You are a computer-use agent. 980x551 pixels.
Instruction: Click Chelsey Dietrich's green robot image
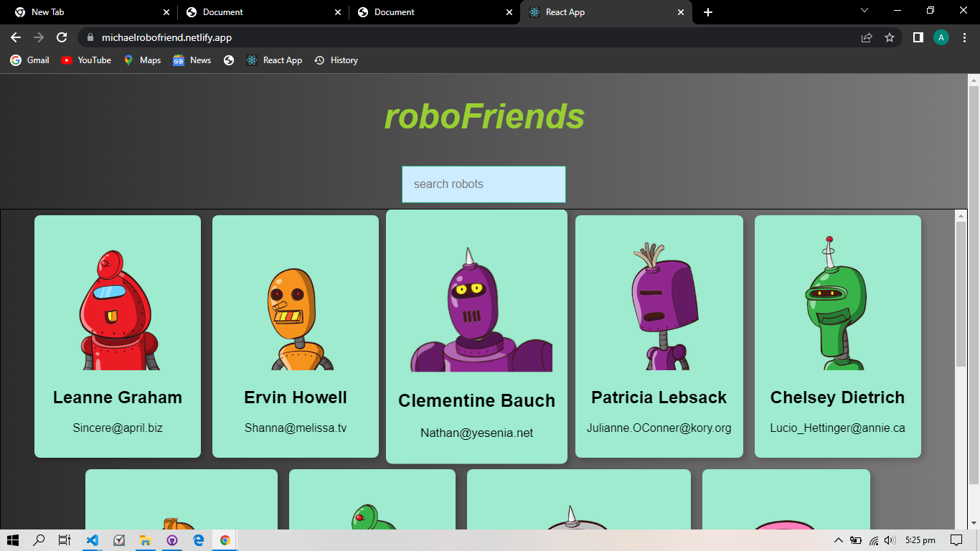click(x=837, y=302)
